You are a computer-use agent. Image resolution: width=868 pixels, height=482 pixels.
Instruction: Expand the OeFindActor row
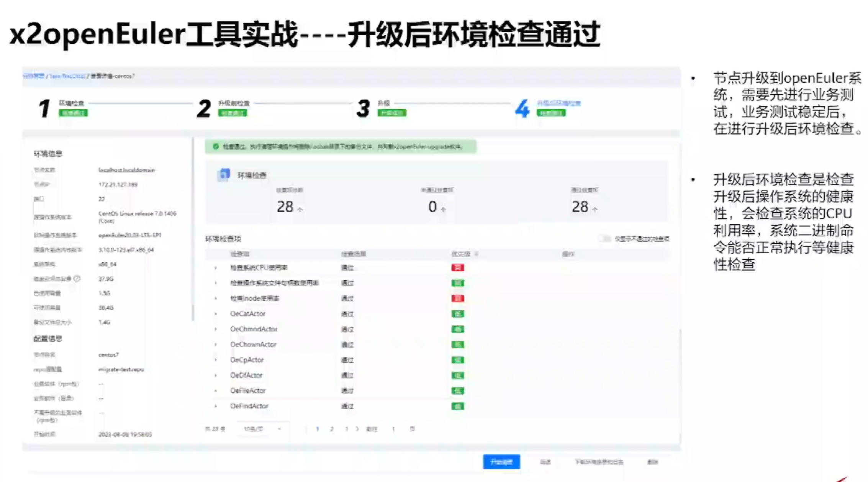coord(216,406)
